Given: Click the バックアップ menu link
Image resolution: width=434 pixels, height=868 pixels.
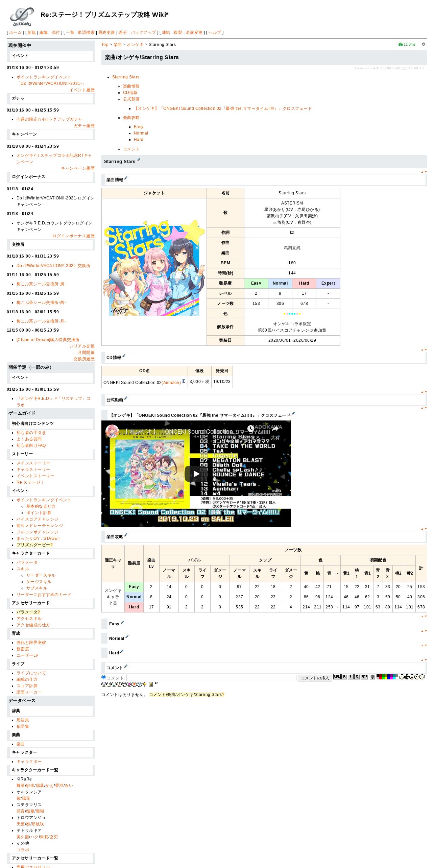Looking at the screenshot, I should point(143,32).
